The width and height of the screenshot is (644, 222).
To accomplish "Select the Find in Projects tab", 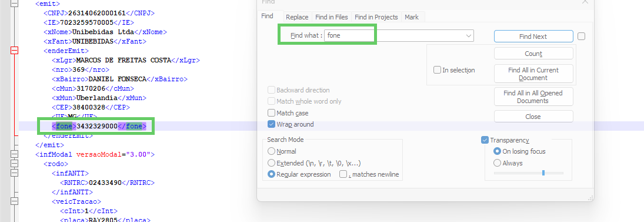I will point(376,17).
